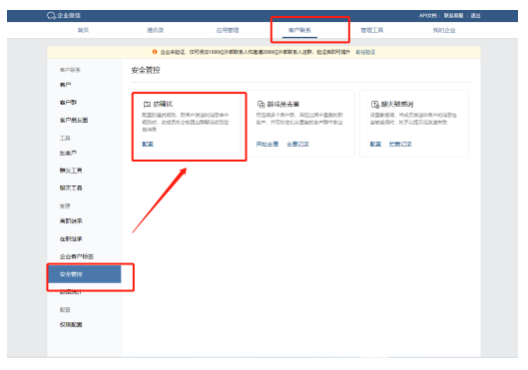Switch to the 通讯录 tab
Screen dimensions: 528x370
pyautogui.click(x=155, y=30)
